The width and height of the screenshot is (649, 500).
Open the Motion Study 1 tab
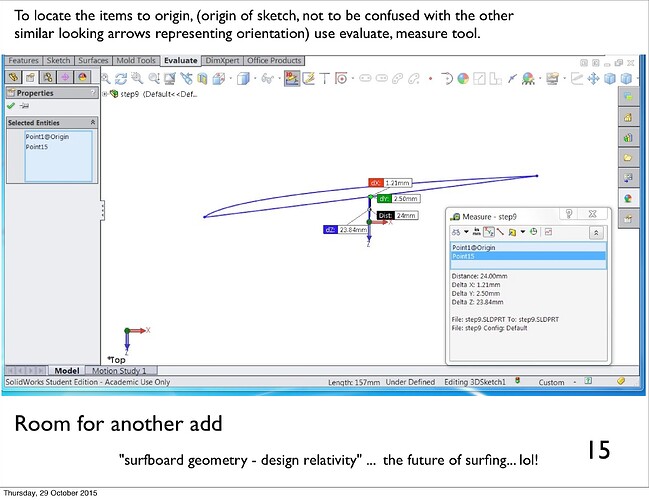[x=121, y=371]
